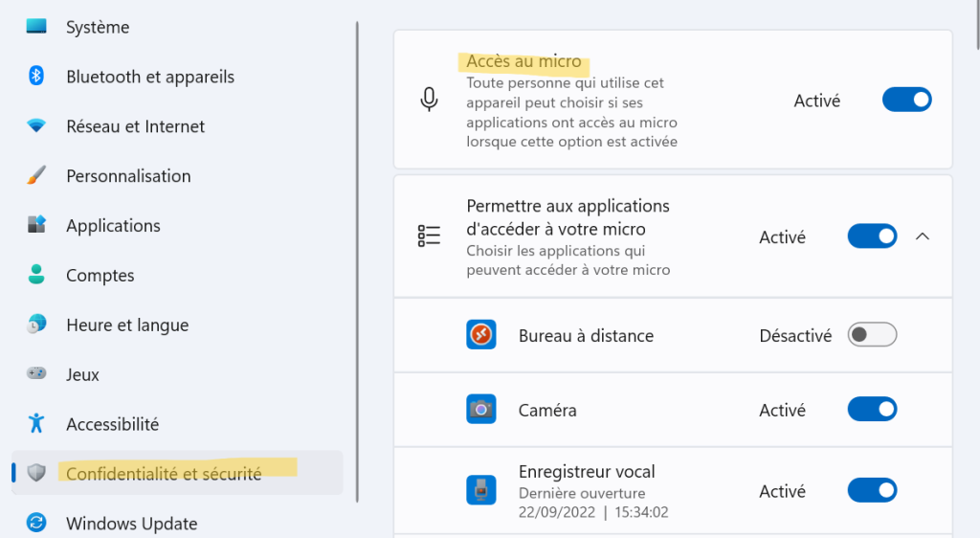Click the Bureau à distance app icon
The width and height of the screenshot is (980, 538).
click(x=481, y=335)
